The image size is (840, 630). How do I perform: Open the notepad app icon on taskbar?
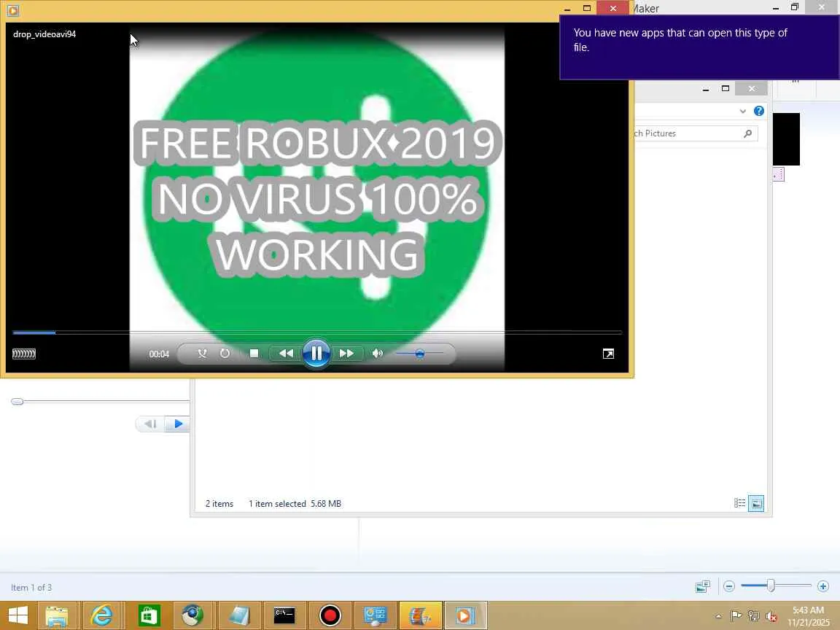point(239,616)
